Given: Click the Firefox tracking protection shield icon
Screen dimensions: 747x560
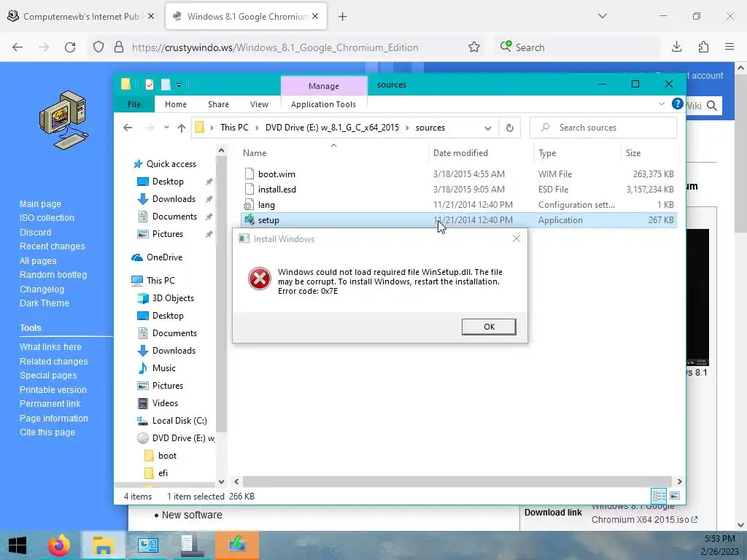Looking at the screenshot, I should (x=98, y=47).
